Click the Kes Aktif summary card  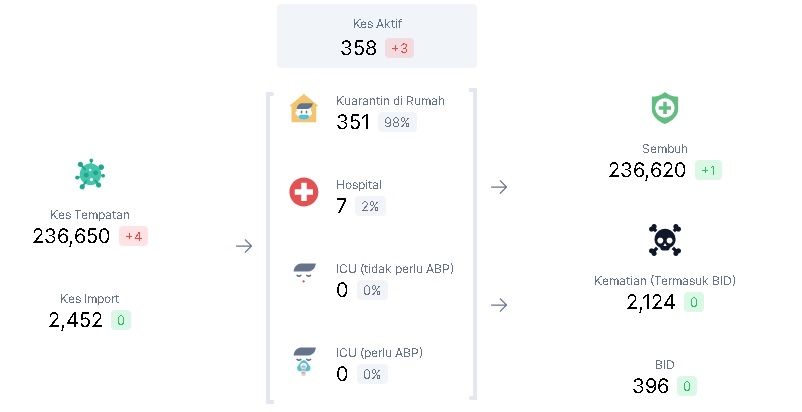point(377,36)
